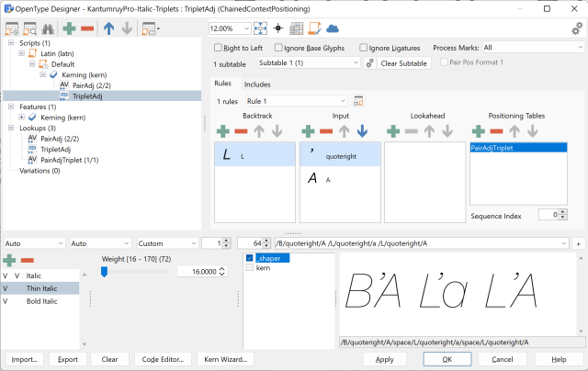Add a variation instance with green plus

[11, 261]
